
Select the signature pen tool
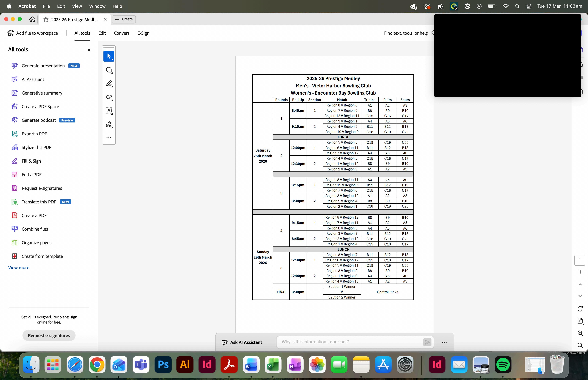tap(109, 124)
